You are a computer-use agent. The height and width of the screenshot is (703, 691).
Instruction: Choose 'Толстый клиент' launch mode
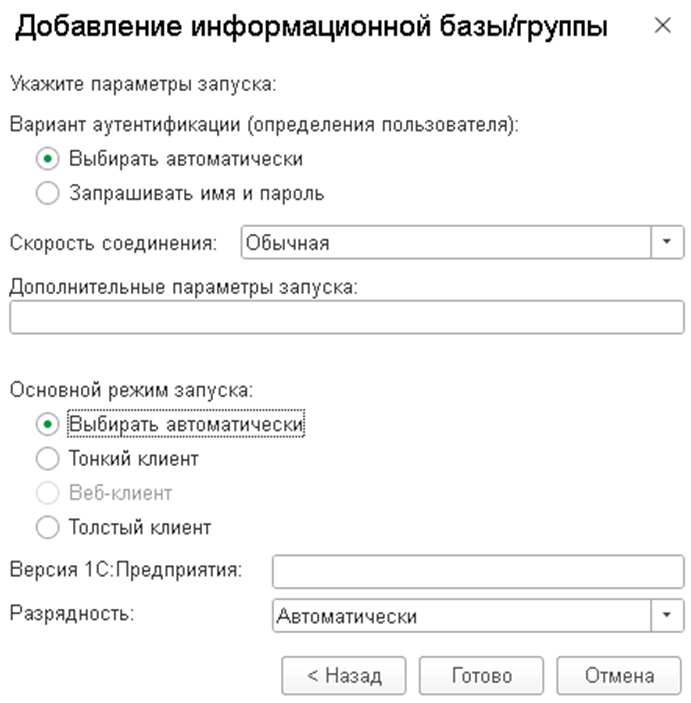48,527
